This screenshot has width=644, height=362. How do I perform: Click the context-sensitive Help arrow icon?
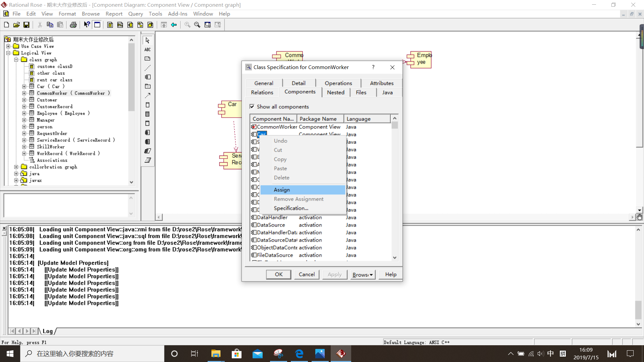(x=87, y=25)
